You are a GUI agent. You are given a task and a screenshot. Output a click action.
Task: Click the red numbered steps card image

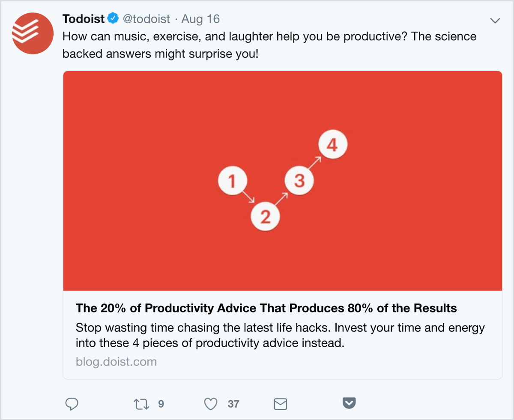283,181
